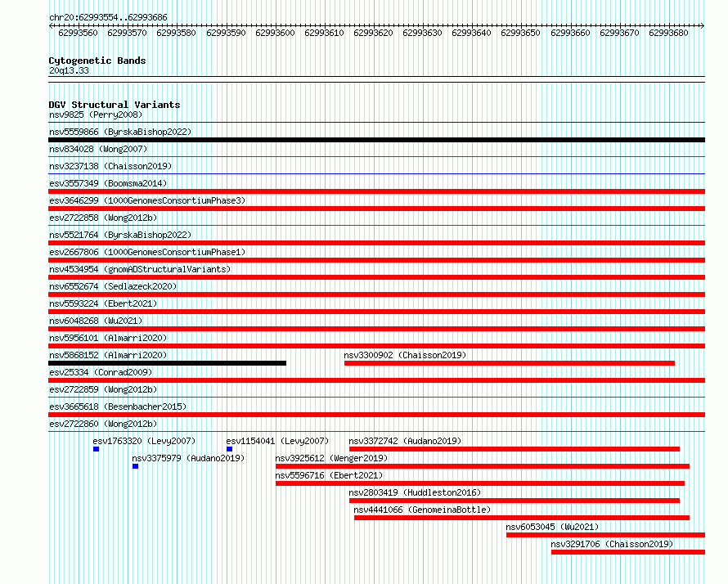Click nsv2803419 (Huddleston2016) label
This screenshot has height=584, width=728.
click(415, 492)
